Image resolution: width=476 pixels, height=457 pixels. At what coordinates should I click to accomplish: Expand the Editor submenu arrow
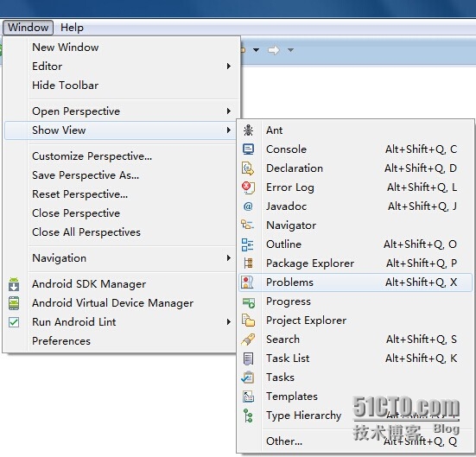pos(229,67)
